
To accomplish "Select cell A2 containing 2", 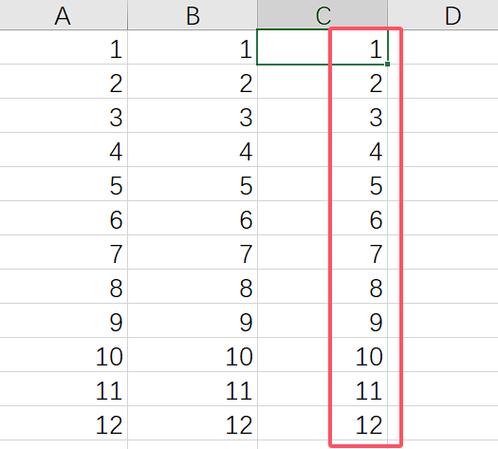I will pos(63,81).
